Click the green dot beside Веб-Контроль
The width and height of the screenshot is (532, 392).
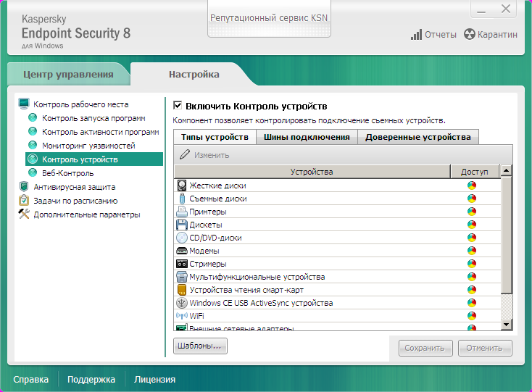click(x=33, y=173)
